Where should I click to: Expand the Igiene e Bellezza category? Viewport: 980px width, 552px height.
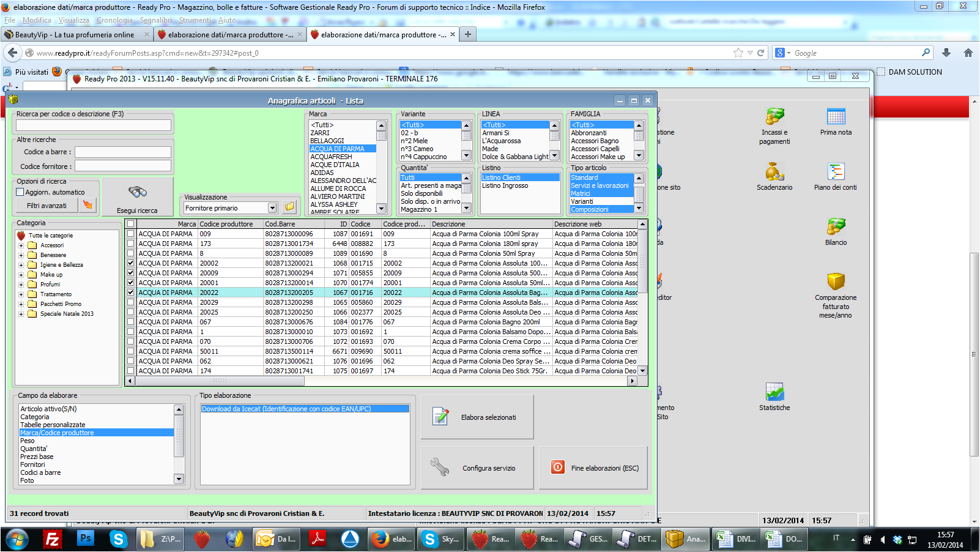point(21,265)
